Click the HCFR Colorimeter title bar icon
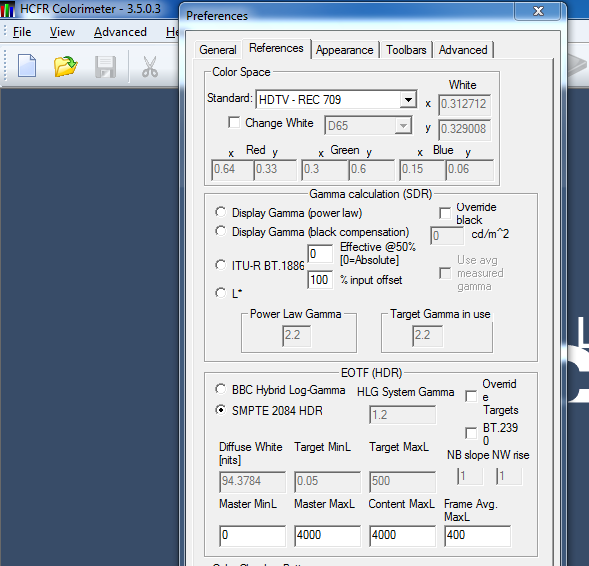Viewport: 589px width, 566px height. [8, 9]
